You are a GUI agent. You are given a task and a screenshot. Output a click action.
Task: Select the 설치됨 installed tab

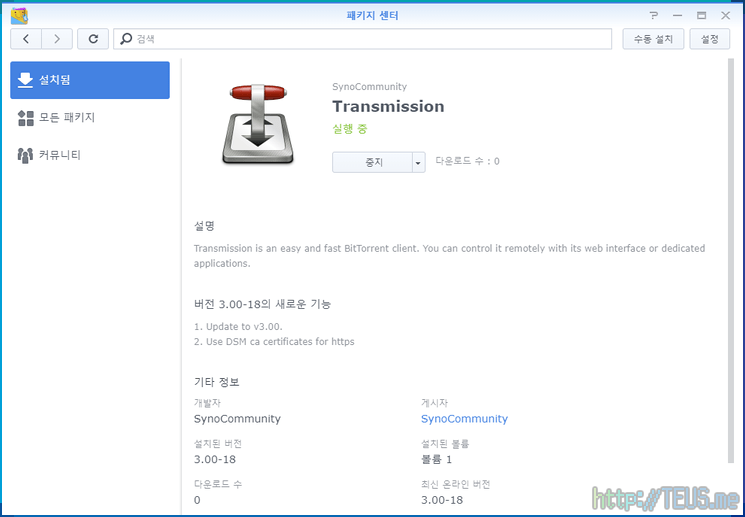tap(90, 80)
